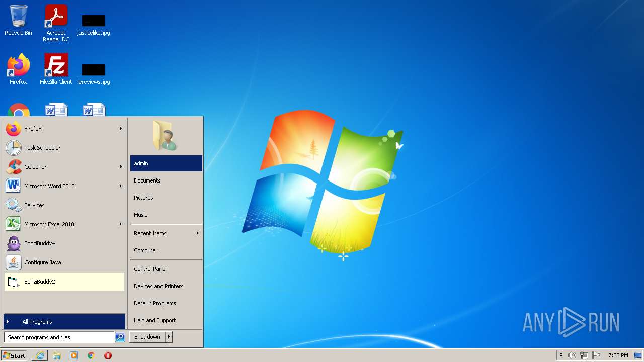Expand Microsoft Word 2010 recent files arrow
The image size is (644, 362).
pos(121,186)
